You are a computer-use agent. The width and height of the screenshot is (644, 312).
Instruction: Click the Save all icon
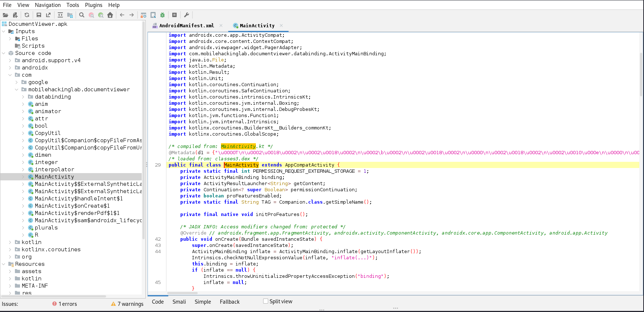coord(39,15)
